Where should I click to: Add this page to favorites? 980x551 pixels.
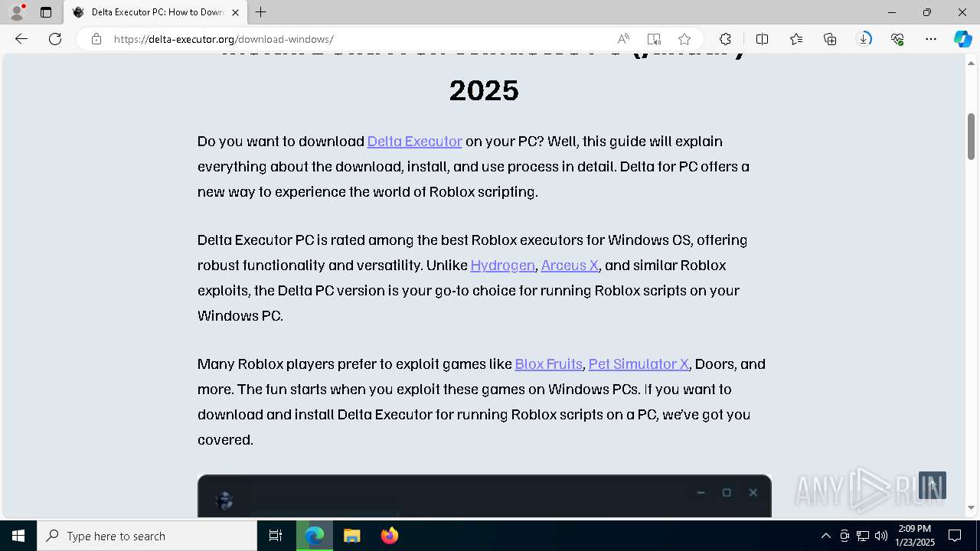click(684, 39)
